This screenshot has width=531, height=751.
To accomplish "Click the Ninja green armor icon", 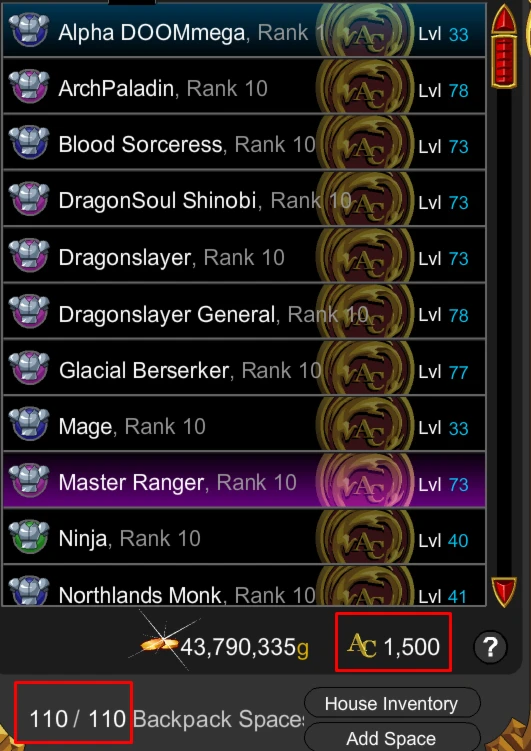I will (x=29, y=537).
